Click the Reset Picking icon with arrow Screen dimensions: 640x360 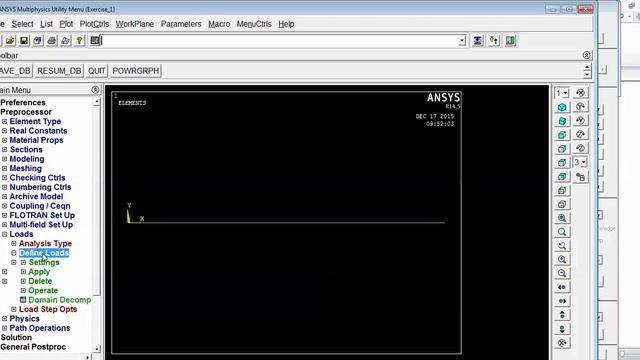(494, 40)
